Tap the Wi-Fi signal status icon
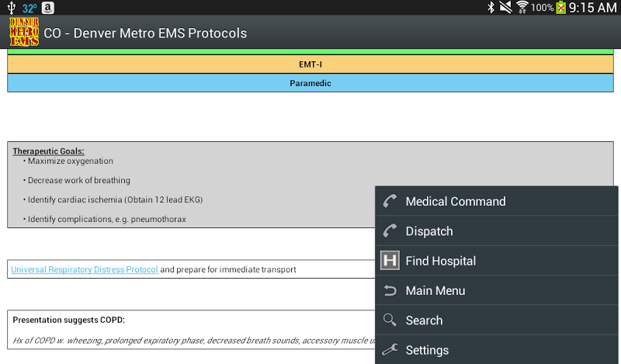Viewport: 621px width, 364px height. (x=522, y=8)
